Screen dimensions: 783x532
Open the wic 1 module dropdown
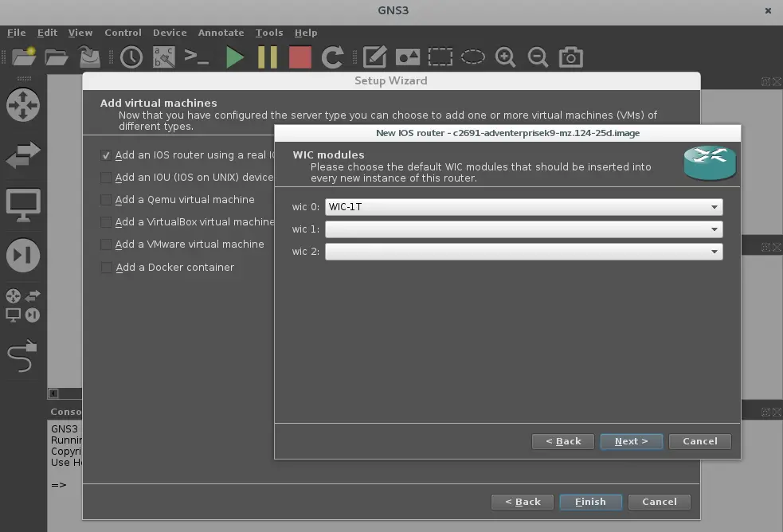524,229
